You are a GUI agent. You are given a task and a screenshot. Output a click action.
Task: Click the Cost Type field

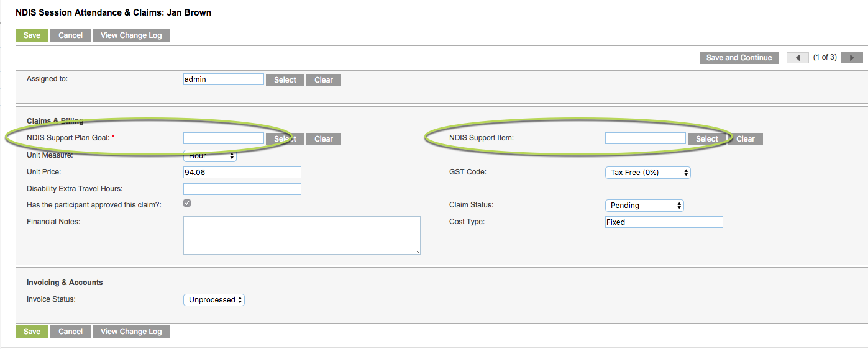(664, 222)
